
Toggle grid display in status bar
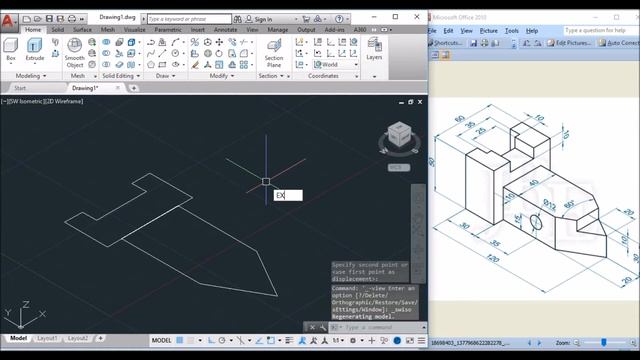(x=180, y=340)
